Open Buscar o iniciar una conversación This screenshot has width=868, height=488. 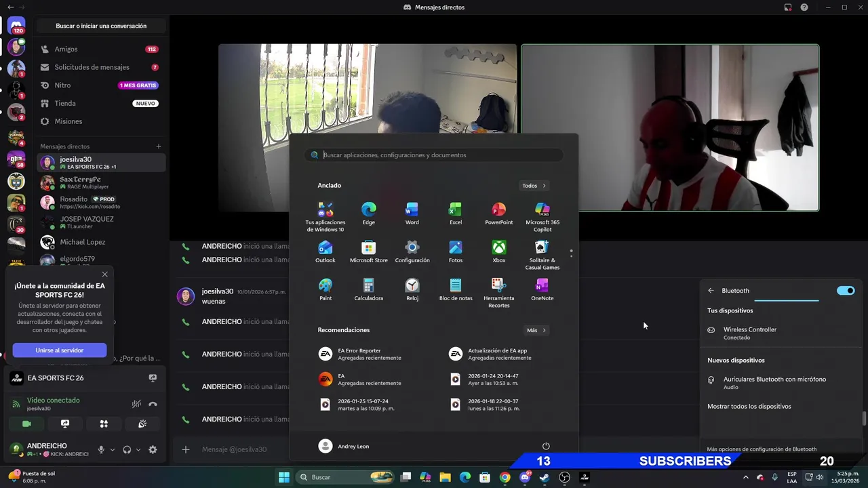(101, 26)
